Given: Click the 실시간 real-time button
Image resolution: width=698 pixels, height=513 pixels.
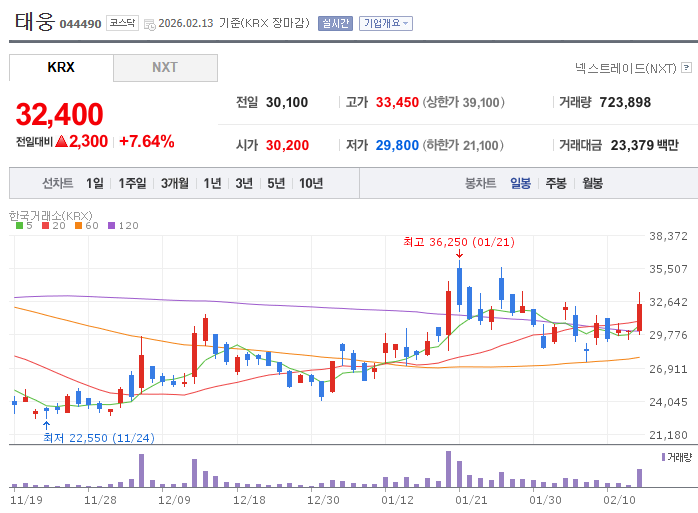Looking at the screenshot, I should [335, 23].
